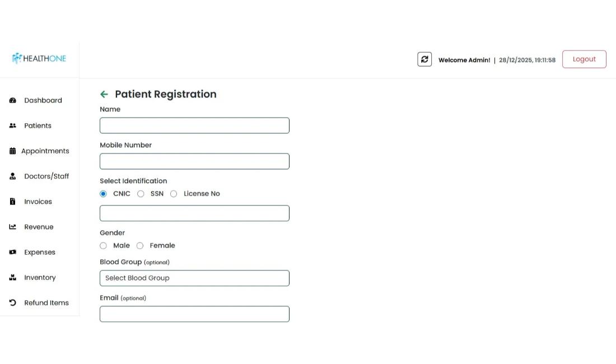
Task: Click the Patients people icon
Action: point(13,125)
